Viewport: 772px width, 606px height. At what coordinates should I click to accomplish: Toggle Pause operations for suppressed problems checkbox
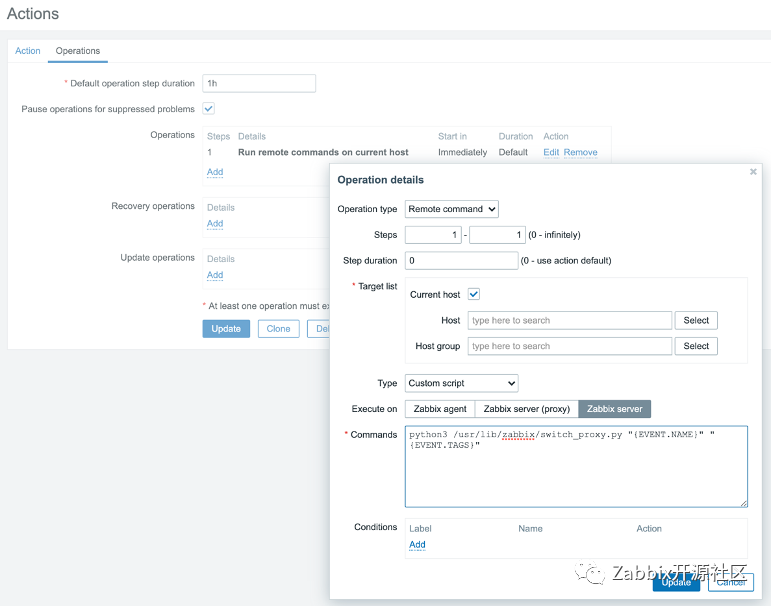click(209, 109)
